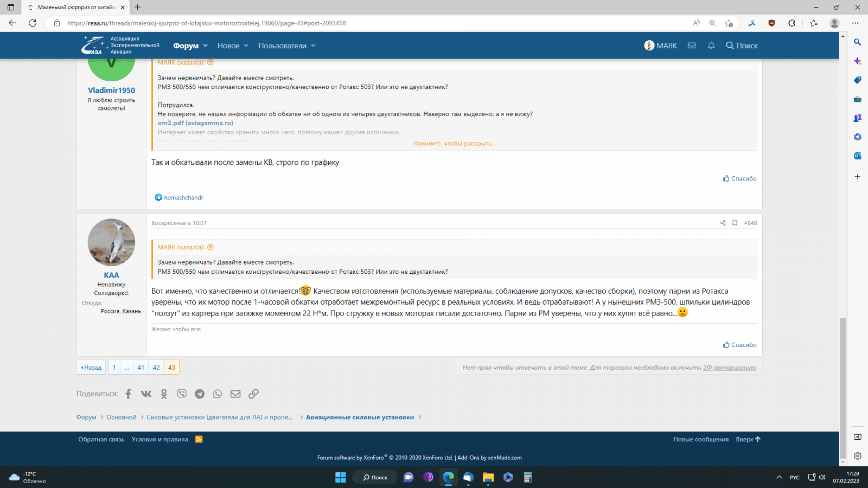Go to page 42 of the thread
Screen dimensions: 868x488
coord(156,368)
